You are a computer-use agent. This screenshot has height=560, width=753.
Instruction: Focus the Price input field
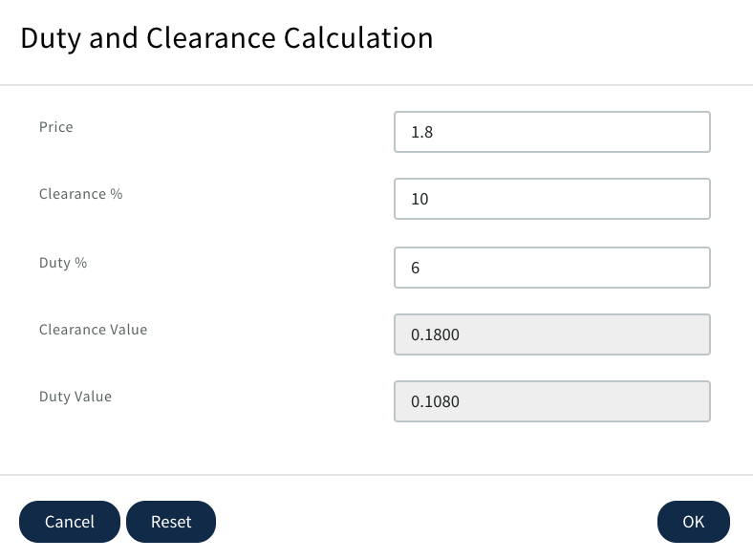(551, 132)
